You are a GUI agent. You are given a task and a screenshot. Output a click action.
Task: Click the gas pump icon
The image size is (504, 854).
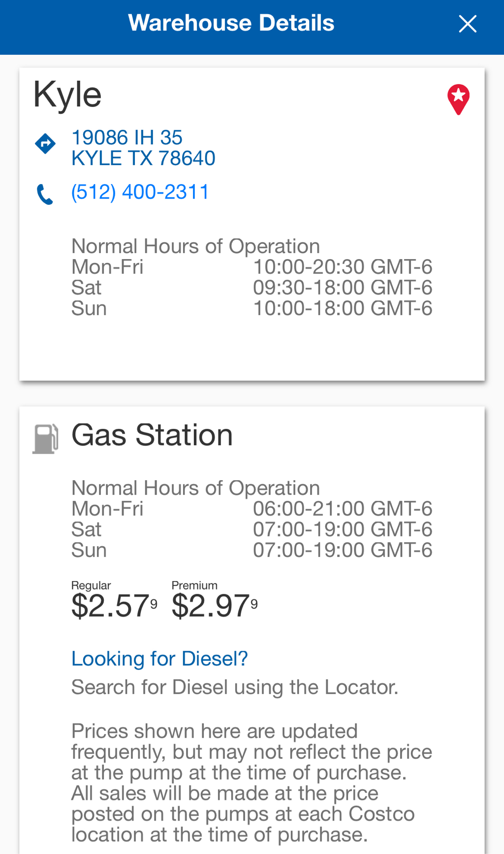point(46,438)
